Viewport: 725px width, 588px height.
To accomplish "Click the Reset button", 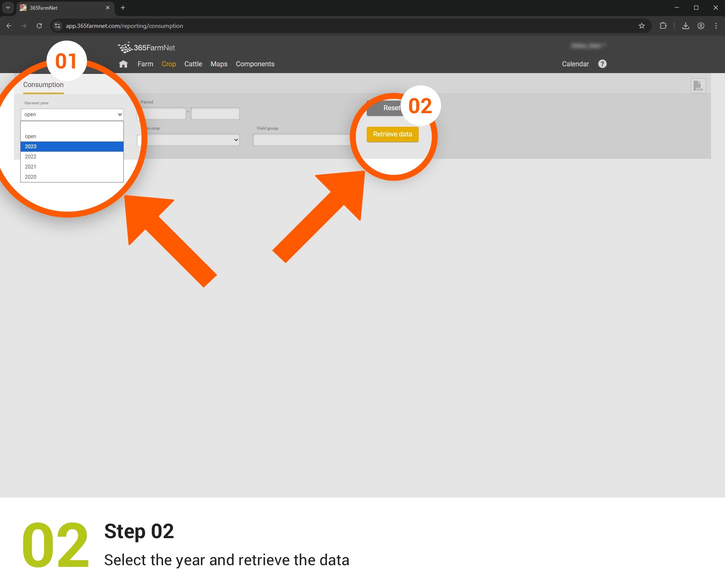I will click(x=387, y=108).
